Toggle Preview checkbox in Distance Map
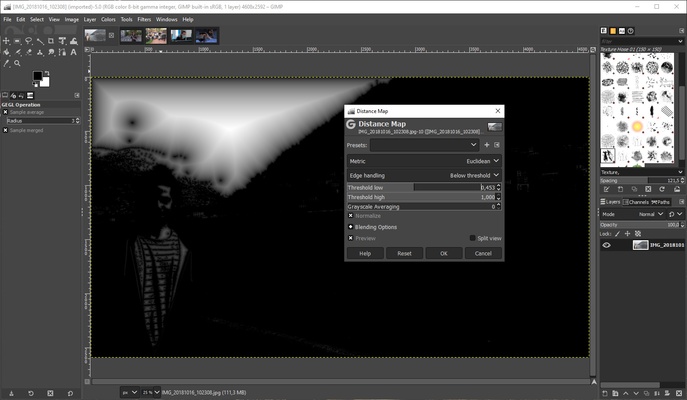The width and height of the screenshot is (687, 400). click(x=351, y=238)
